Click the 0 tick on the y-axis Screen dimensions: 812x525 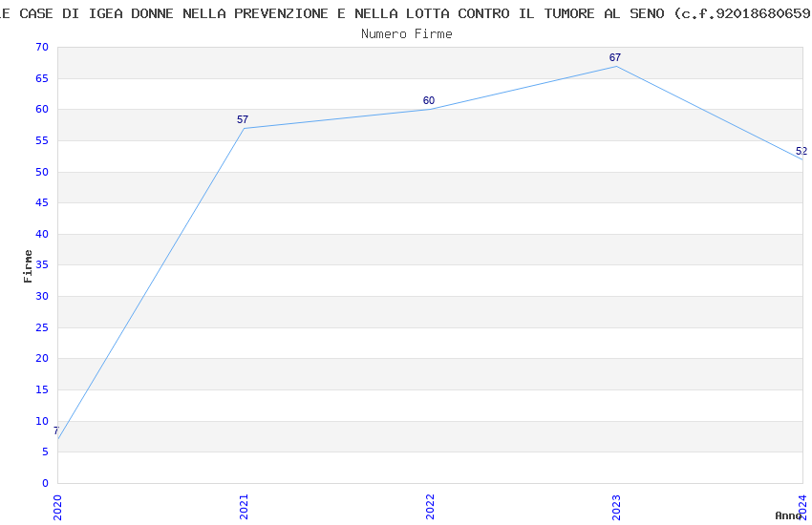[x=44, y=483]
